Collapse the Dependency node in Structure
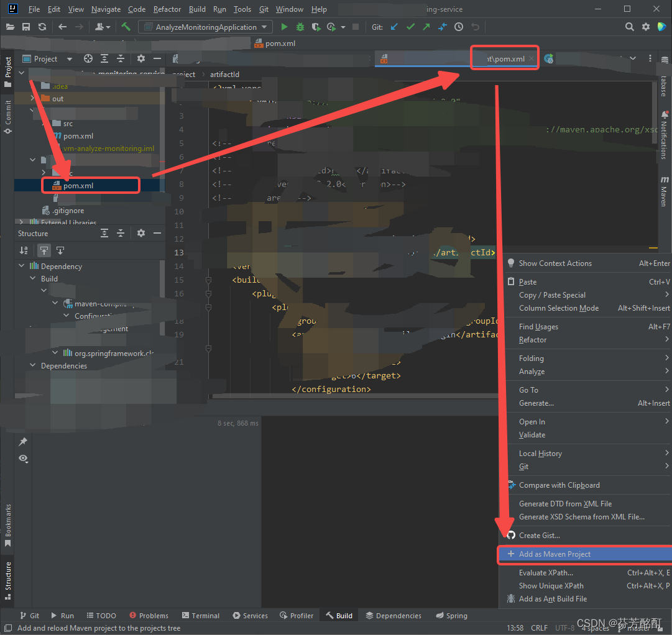Image resolution: width=672 pixels, height=635 pixels. (x=21, y=266)
